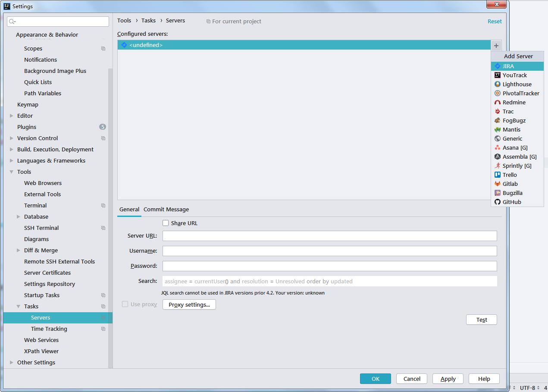
Task: Click the GitHub octocat icon
Action: pyautogui.click(x=498, y=202)
